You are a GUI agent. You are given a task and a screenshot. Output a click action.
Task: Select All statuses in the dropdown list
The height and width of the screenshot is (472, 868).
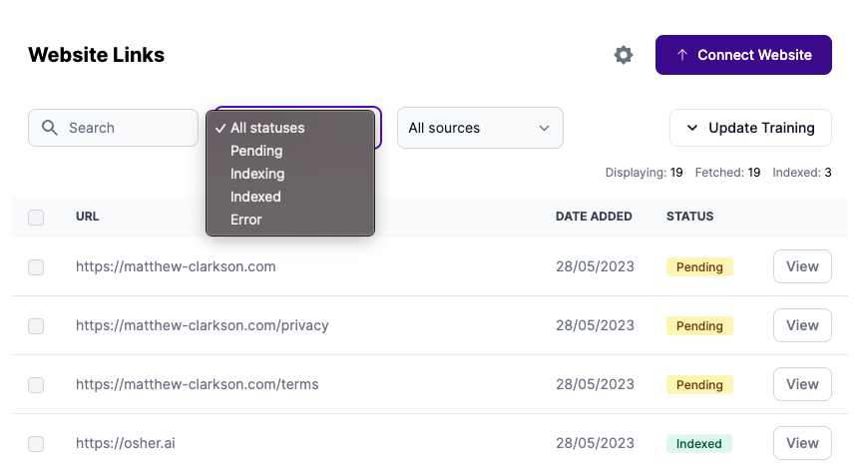click(x=290, y=128)
